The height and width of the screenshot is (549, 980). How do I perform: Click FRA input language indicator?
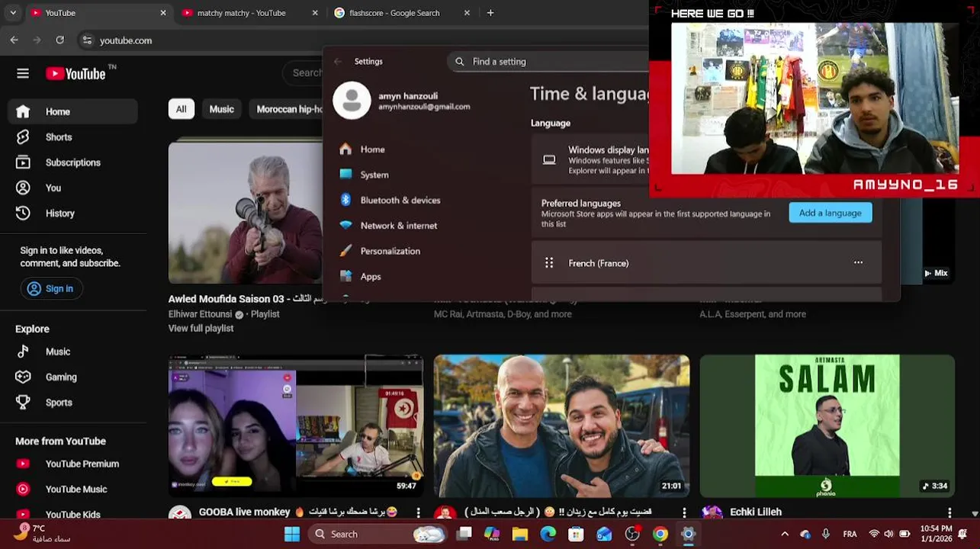click(x=850, y=535)
